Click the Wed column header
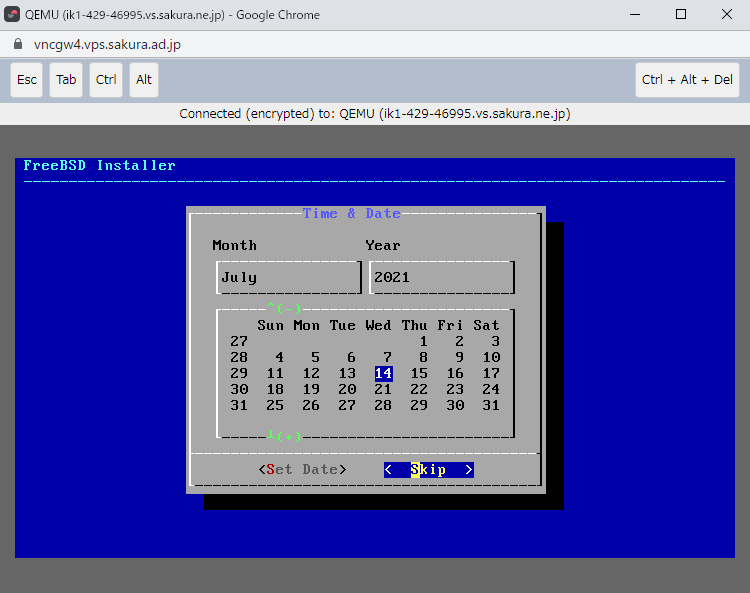This screenshot has height=593, width=750. (x=378, y=325)
